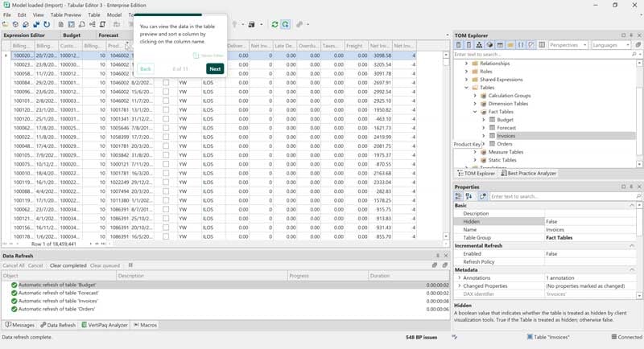Click the copy icon right of Languages dropdown
The width and height of the screenshot is (644, 349).
[x=638, y=45]
